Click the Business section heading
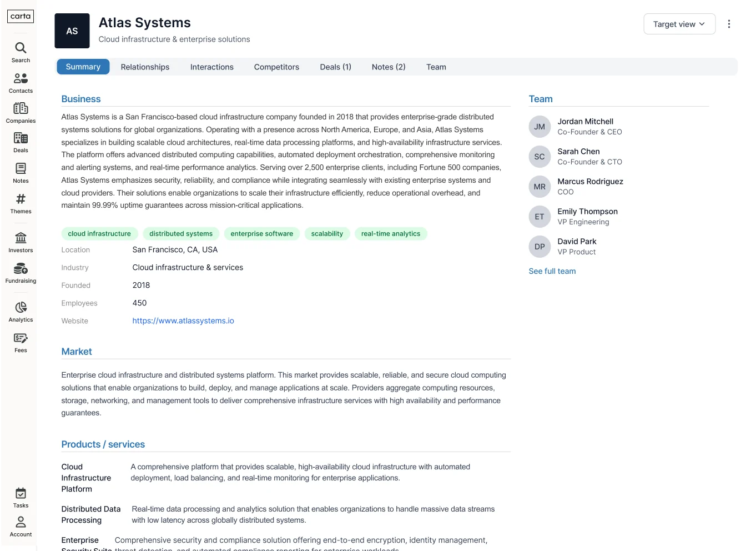Image resolution: width=756 pixels, height=551 pixels. click(81, 99)
